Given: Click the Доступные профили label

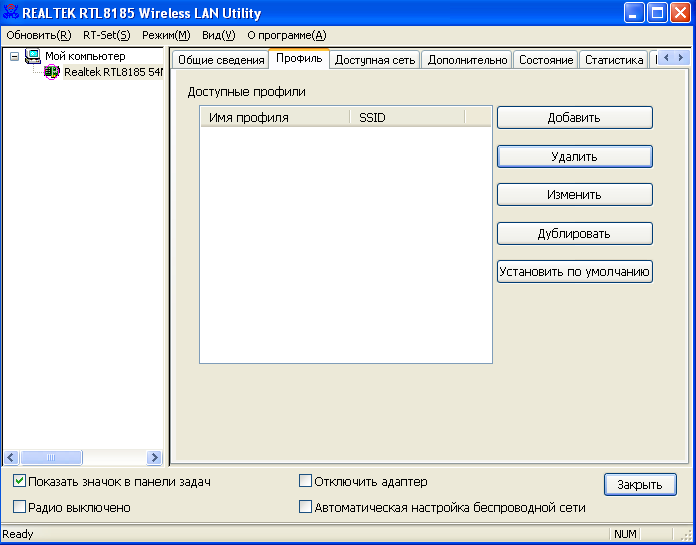Looking at the screenshot, I should point(246,92).
